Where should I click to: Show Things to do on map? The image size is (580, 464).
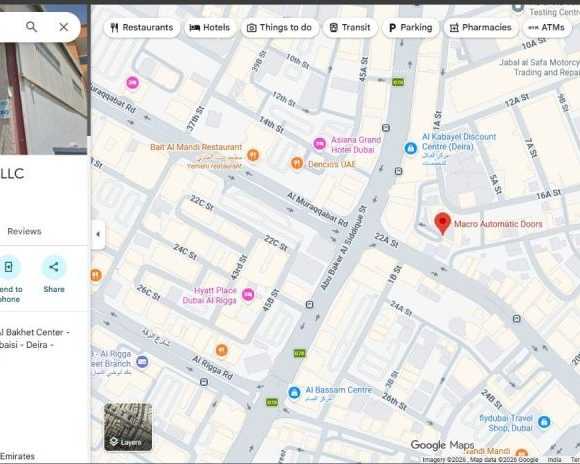tap(280, 27)
